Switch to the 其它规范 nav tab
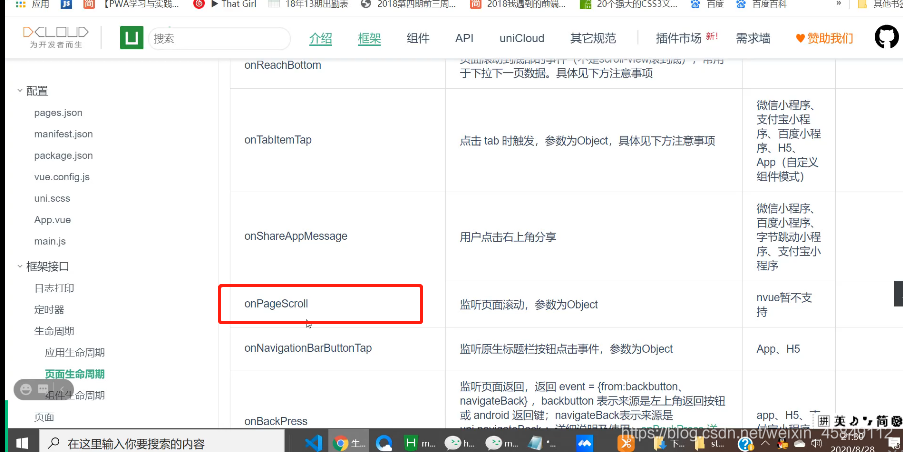Screen dimensions: 903x452 pyautogui.click(x=593, y=39)
